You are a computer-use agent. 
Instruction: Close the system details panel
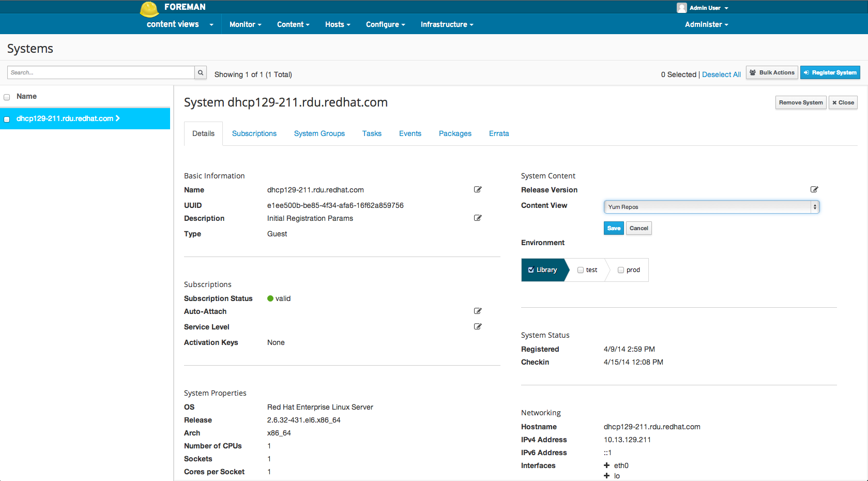click(x=843, y=102)
